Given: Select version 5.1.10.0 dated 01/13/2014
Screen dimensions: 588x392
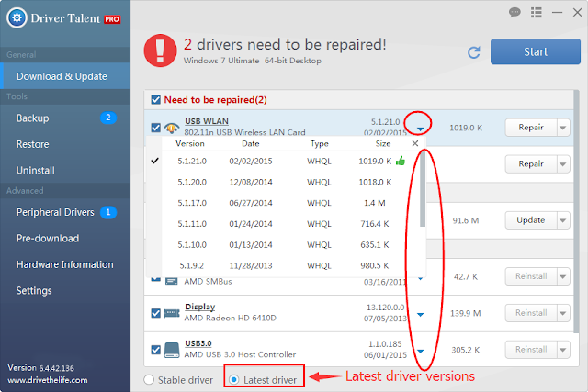Looking at the screenshot, I should pyautogui.click(x=285, y=245).
